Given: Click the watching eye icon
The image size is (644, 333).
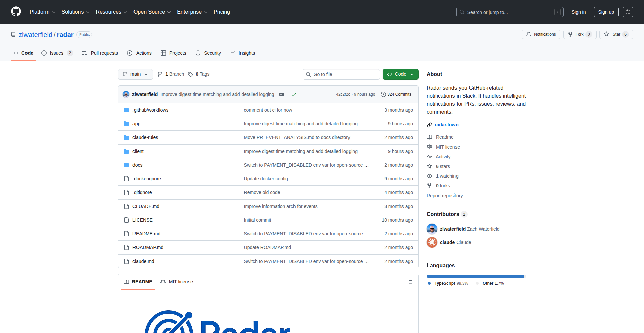Looking at the screenshot, I should tap(430, 176).
